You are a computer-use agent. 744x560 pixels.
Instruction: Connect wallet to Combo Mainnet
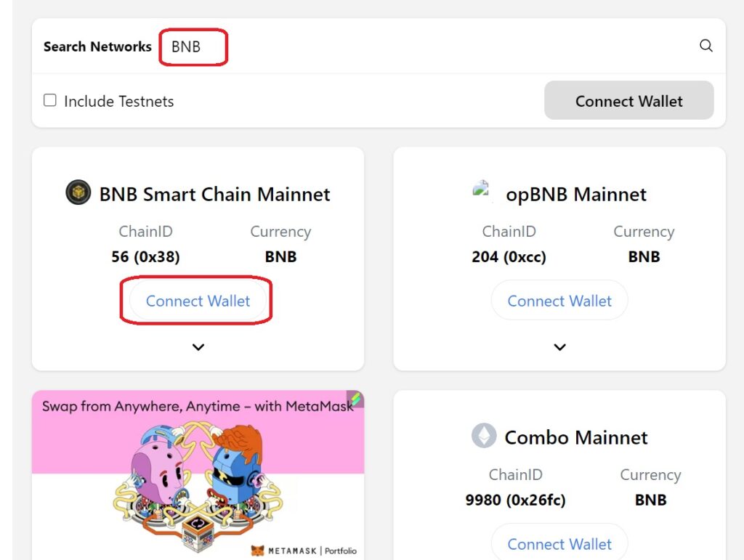pyautogui.click(x=559, y=543)
